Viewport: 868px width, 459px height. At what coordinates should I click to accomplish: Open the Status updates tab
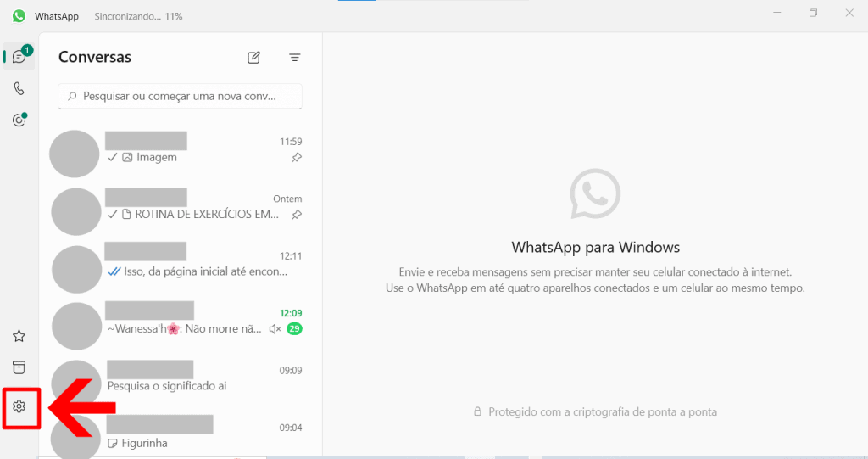coord(19,120)
